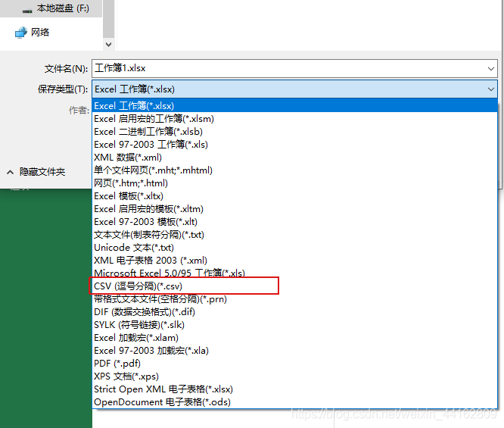Choose 网页(*.htm;*.html) format
Viewport: 504px width, 428px height.
coord(294,183)
